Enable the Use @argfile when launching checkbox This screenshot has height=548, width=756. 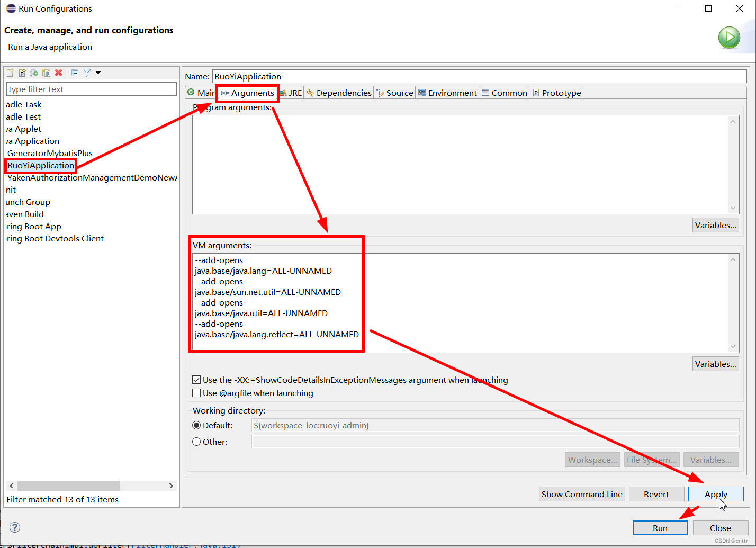[x=196, y=393]
